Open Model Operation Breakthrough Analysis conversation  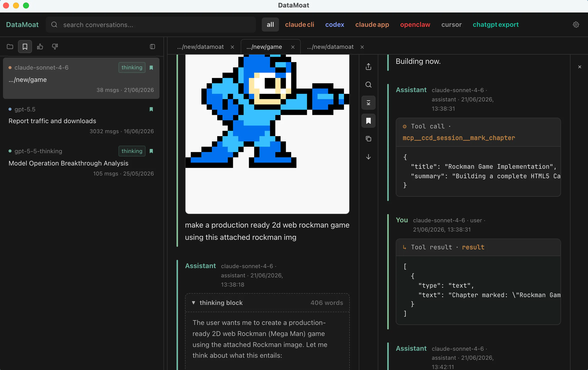point(81,162)
